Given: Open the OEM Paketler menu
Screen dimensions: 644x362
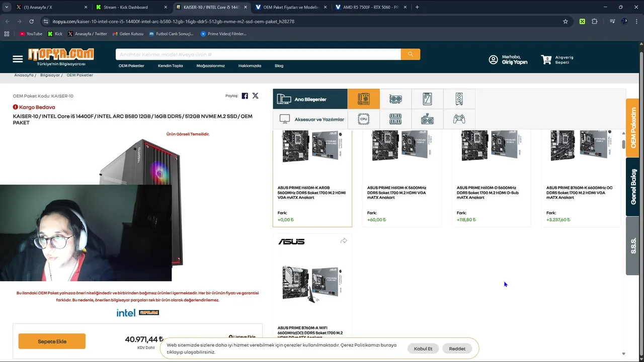Looking at the screenshot, I should 131,65.
